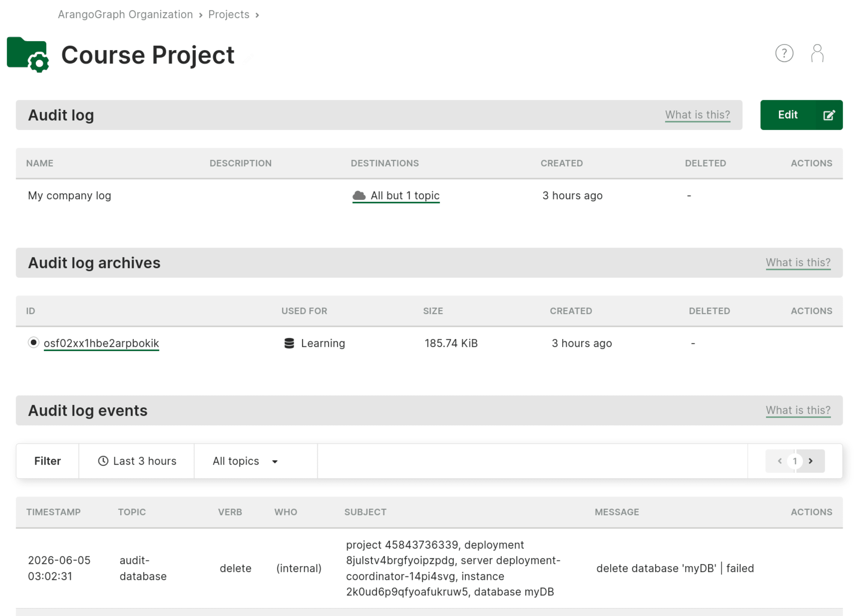Click 3 hours ago in archive row
This screenshot has height=616, width=854.
pos(582,343)
